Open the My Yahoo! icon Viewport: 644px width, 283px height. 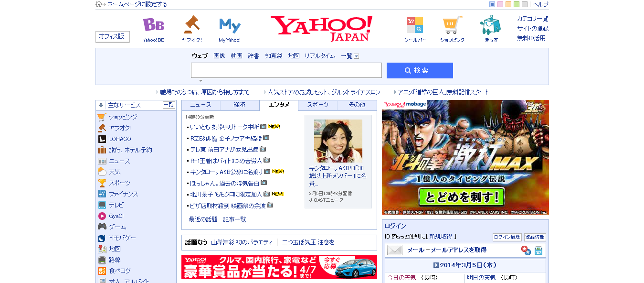point(230,25)
